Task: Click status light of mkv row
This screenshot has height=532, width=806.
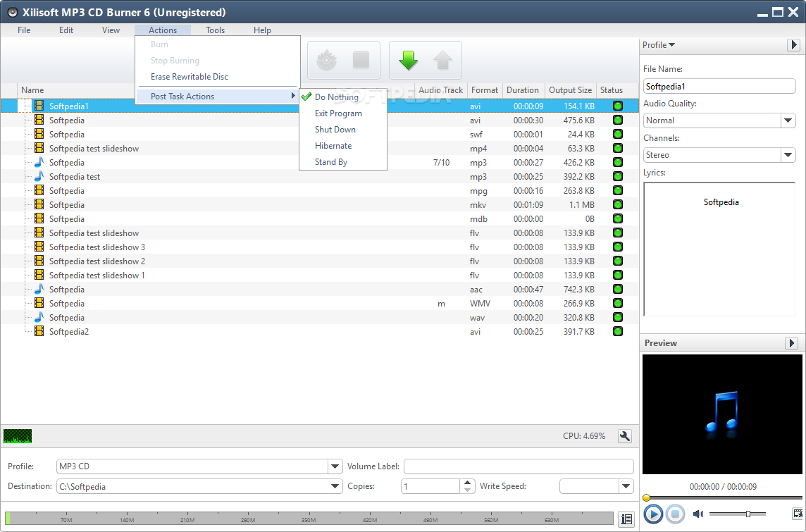Action: [618, 204]
